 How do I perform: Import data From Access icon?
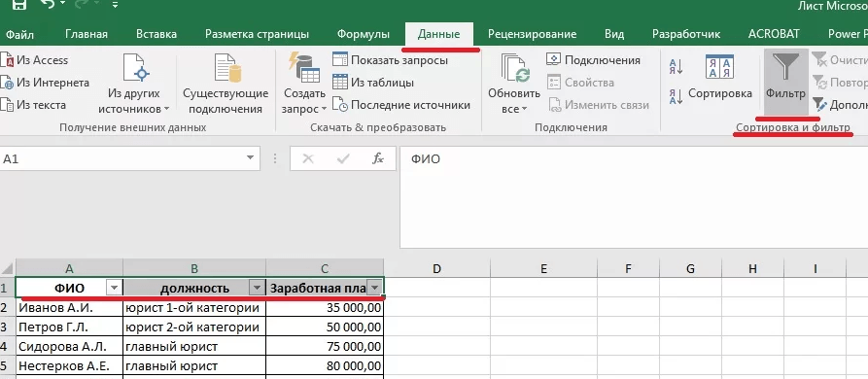pyautogui.click(x=7, y=60)
